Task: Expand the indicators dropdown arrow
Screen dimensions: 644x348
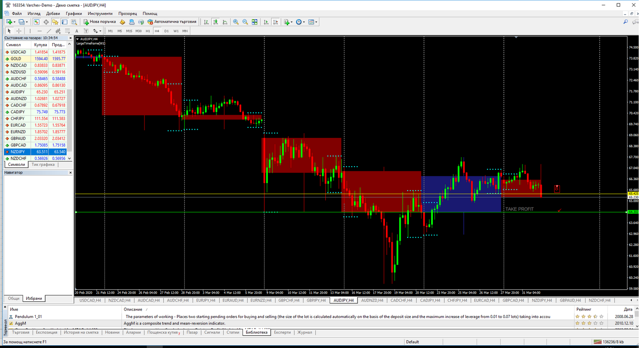Action: pyautogui.click(x=292, y=22)
